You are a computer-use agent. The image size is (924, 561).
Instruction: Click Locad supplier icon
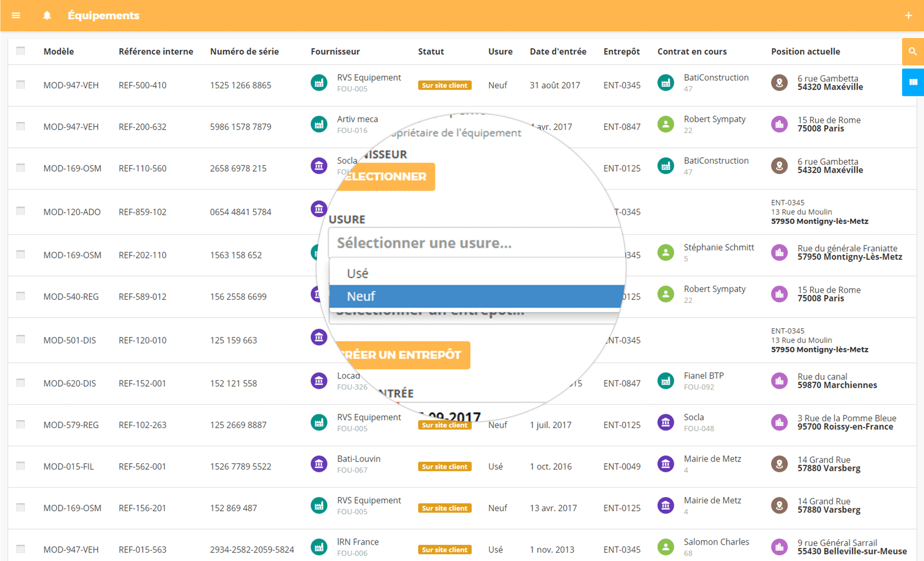[x=319, y=381]
